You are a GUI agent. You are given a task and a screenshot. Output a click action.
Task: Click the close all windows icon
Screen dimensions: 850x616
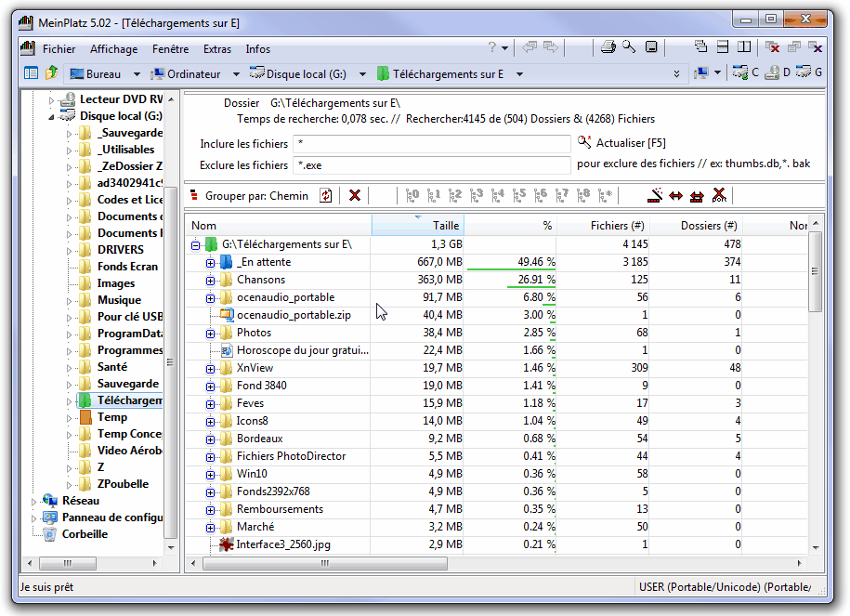[815, 47]
